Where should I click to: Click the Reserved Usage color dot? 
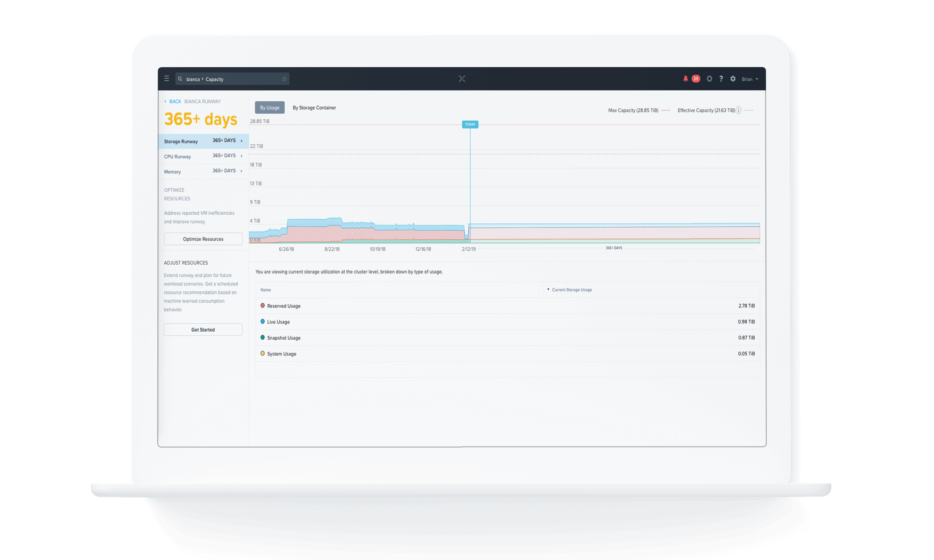[x=262, y=306]
